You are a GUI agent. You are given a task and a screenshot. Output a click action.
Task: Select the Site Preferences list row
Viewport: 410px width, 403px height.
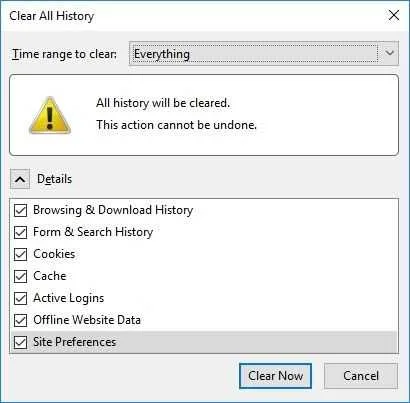204,342
